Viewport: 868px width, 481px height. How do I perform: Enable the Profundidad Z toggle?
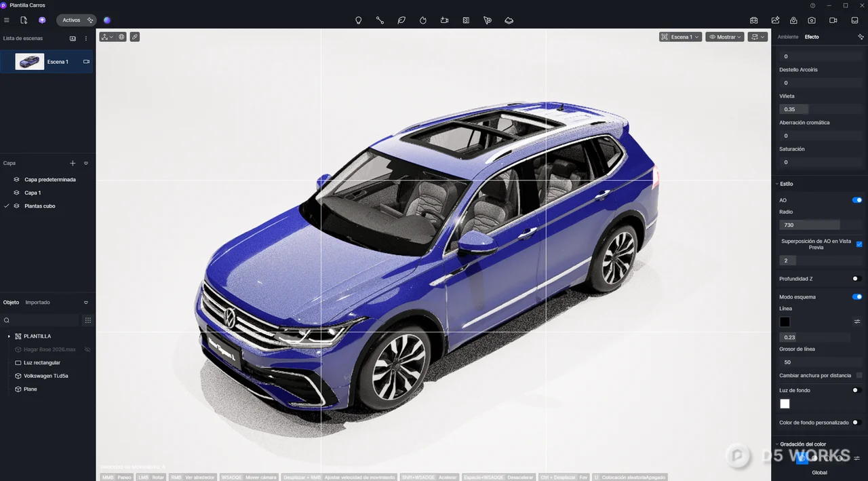pyautogui.click(x=857, y=279)
